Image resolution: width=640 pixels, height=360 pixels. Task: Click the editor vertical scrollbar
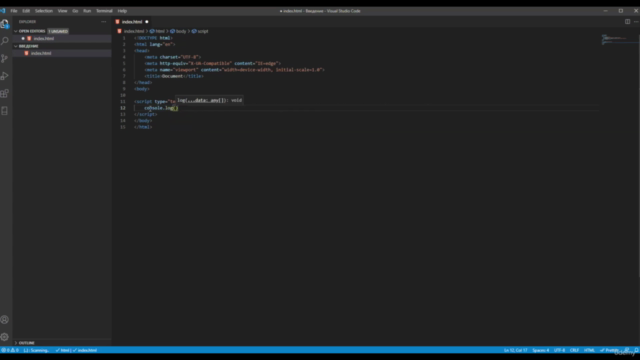tap(638, 155)
